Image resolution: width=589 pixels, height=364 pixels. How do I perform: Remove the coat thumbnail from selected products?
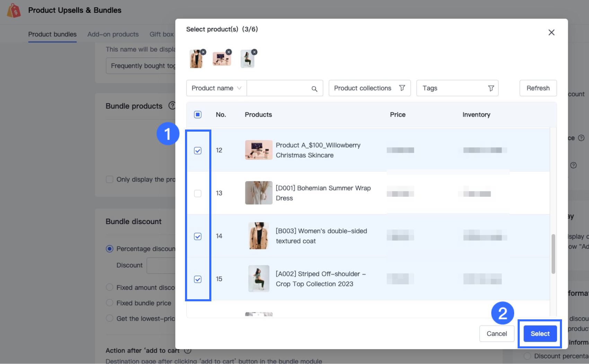pos(203,52)
